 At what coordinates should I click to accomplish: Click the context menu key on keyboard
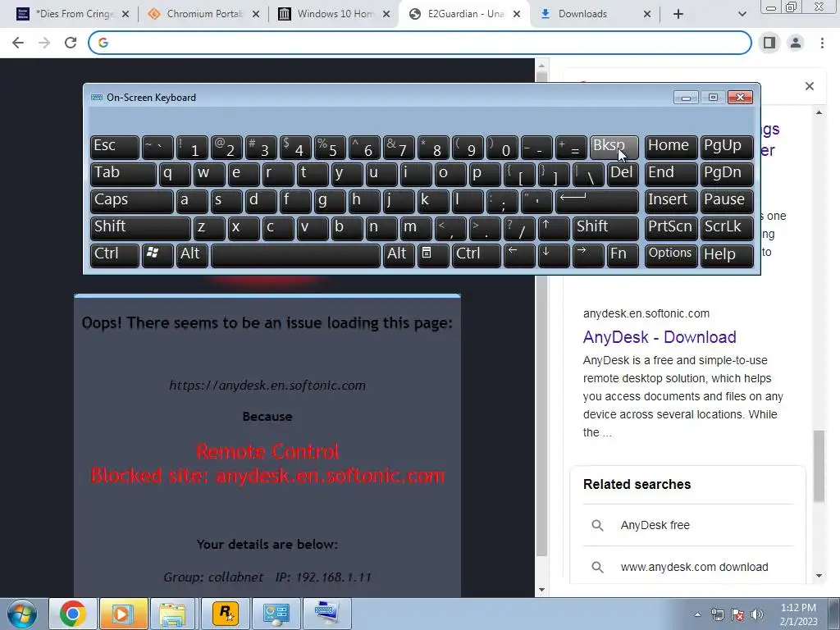[x=433, y=256]
